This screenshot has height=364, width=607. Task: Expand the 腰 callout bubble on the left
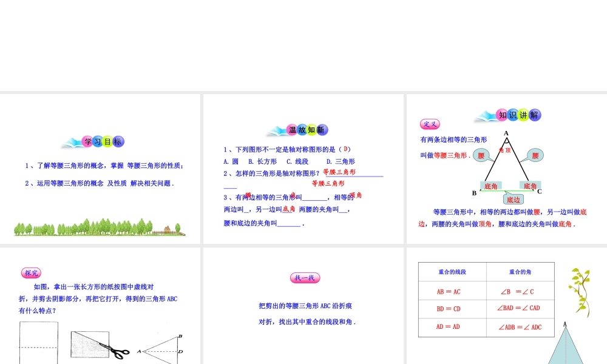(x=481, y=155)
